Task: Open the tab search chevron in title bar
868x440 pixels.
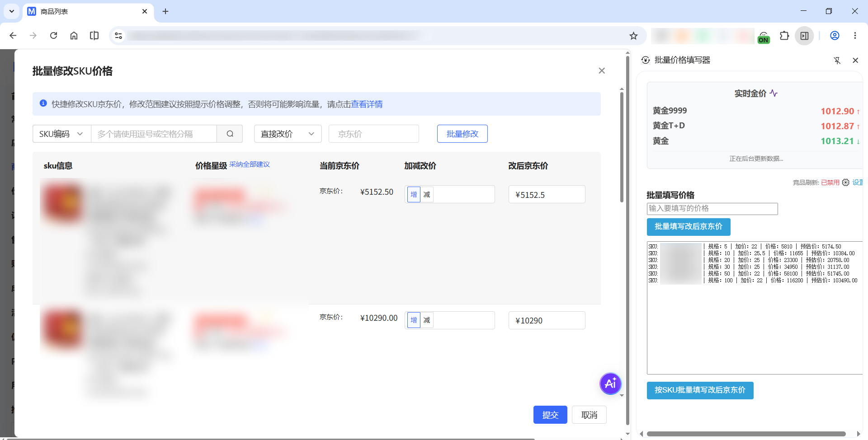Action: coord(12,11)
